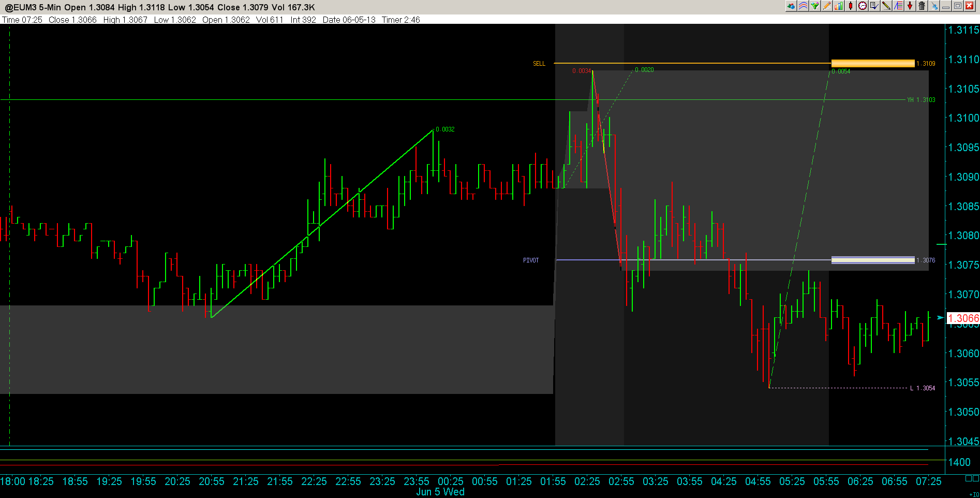Click the 0.0032 trendline measurement label
The image size is (980, 498).
[x=445, y=129]
